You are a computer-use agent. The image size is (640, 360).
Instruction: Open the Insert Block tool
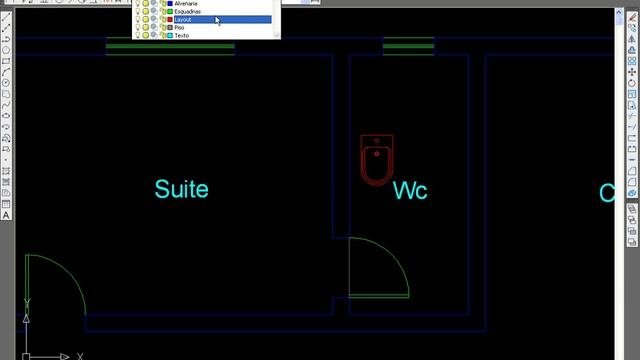pyautogui.click(x=6, y=138)
